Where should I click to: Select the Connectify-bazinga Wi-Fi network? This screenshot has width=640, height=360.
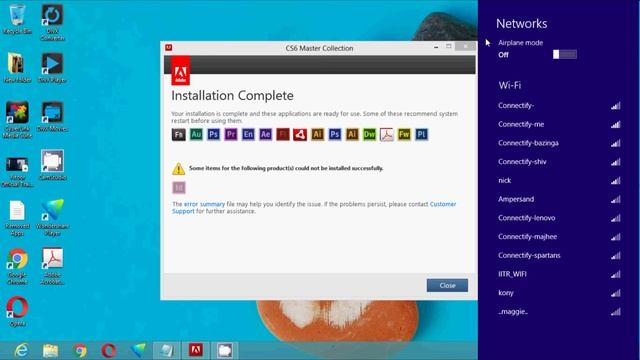pos(559,143)
